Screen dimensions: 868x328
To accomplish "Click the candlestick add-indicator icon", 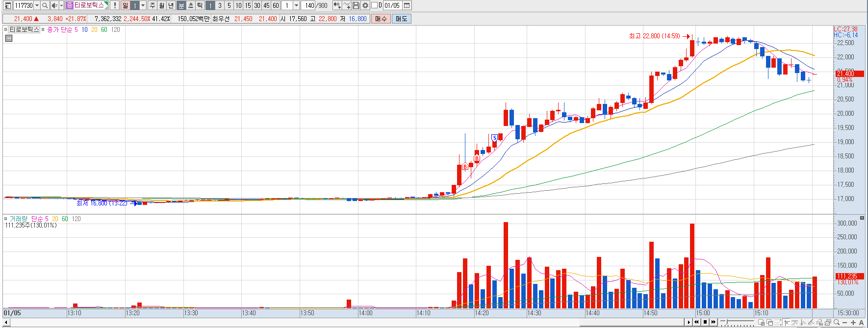I will (337, 5).
